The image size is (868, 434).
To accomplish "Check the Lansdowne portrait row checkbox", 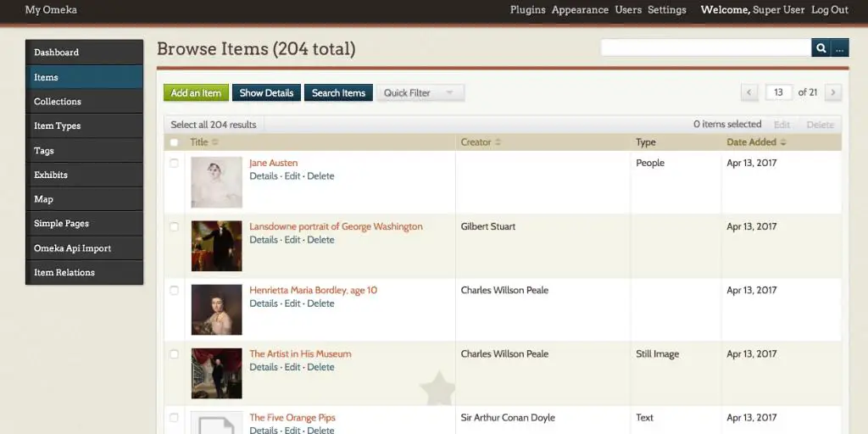I will pyautogui.click(x=175, y=227).
